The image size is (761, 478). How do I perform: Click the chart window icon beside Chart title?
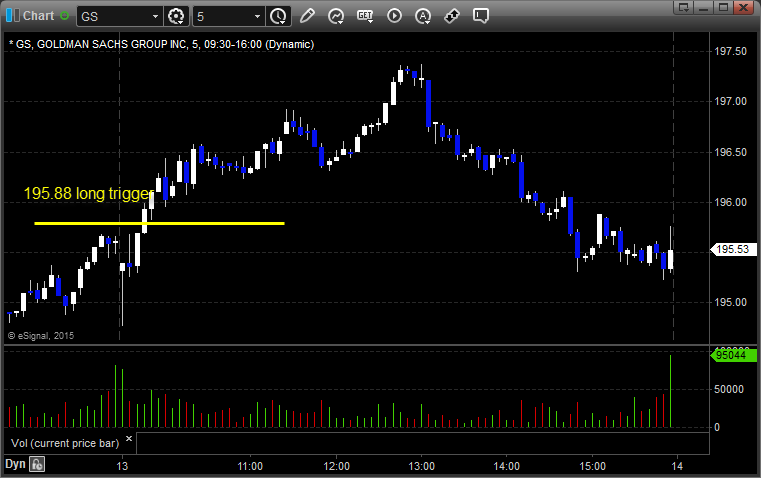coord(13,16)
